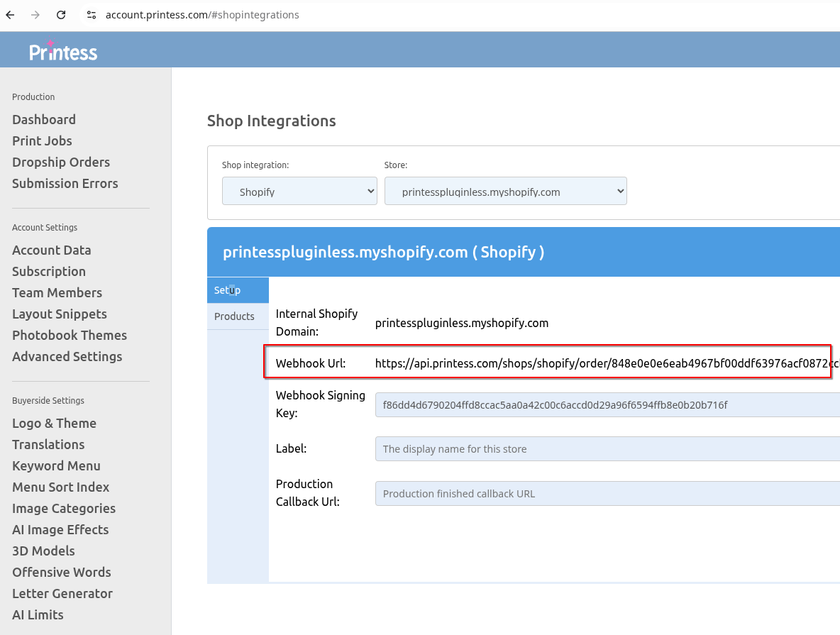Open Dropship Orders
Image resolution: width=840 pixels, height=635 pixels.
(61, 162)
